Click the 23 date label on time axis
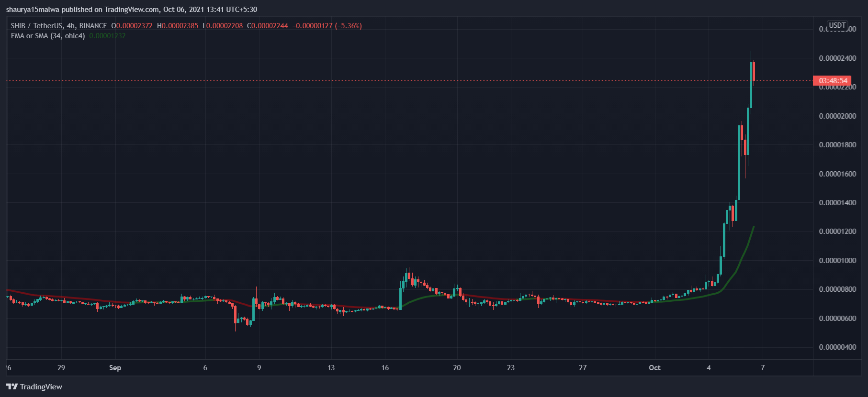The width and height of the screenshot is (868, 397). (x=511, y=368)
